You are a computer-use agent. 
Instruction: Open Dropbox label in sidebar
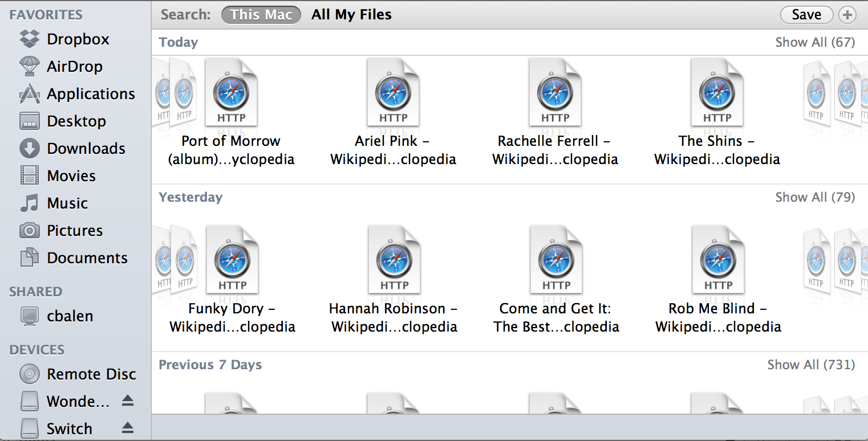[78, 39]
